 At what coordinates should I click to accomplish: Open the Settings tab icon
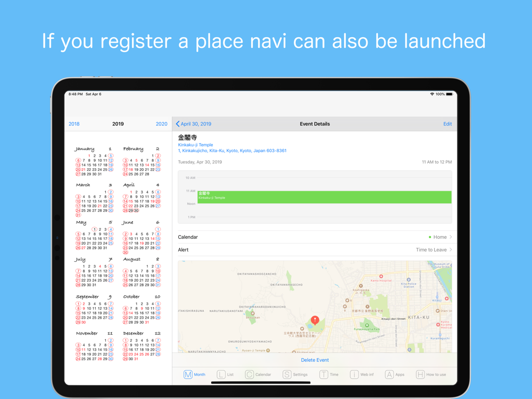287,374
